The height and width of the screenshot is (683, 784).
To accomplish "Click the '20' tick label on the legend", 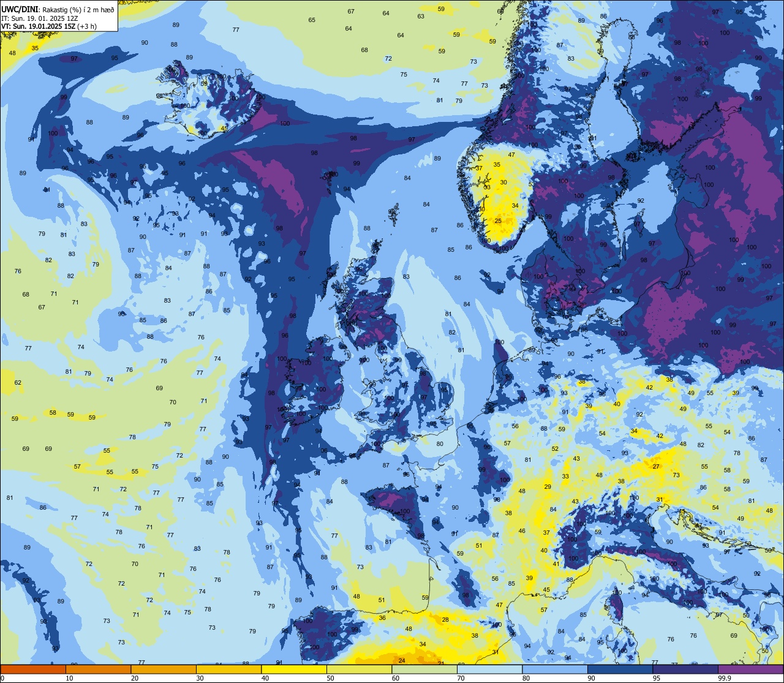I will (x=135, y=678).
